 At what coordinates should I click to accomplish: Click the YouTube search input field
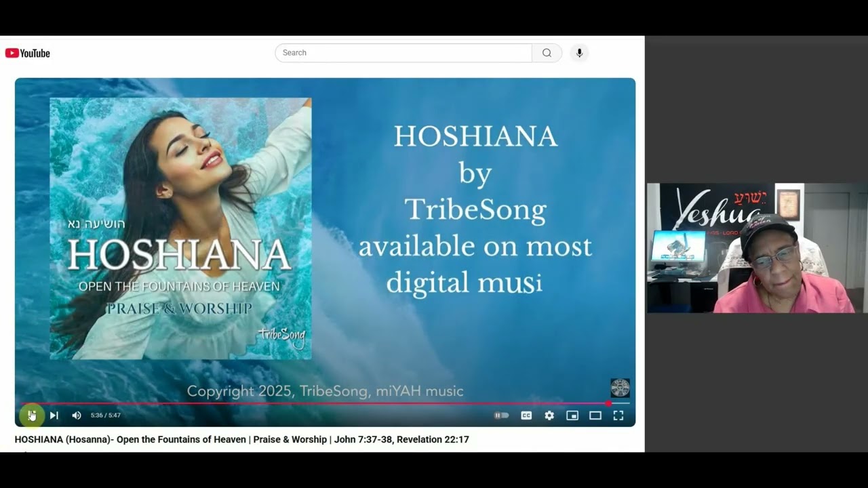403,53
